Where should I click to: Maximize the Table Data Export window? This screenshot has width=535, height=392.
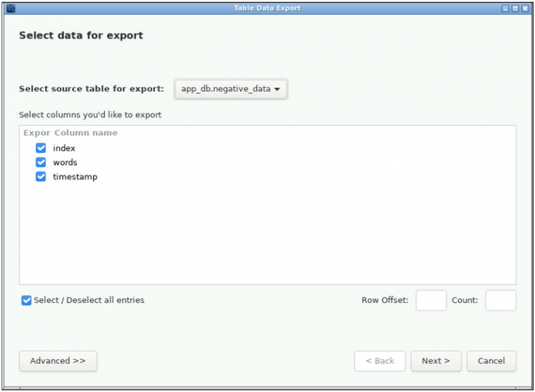[514, 8]
